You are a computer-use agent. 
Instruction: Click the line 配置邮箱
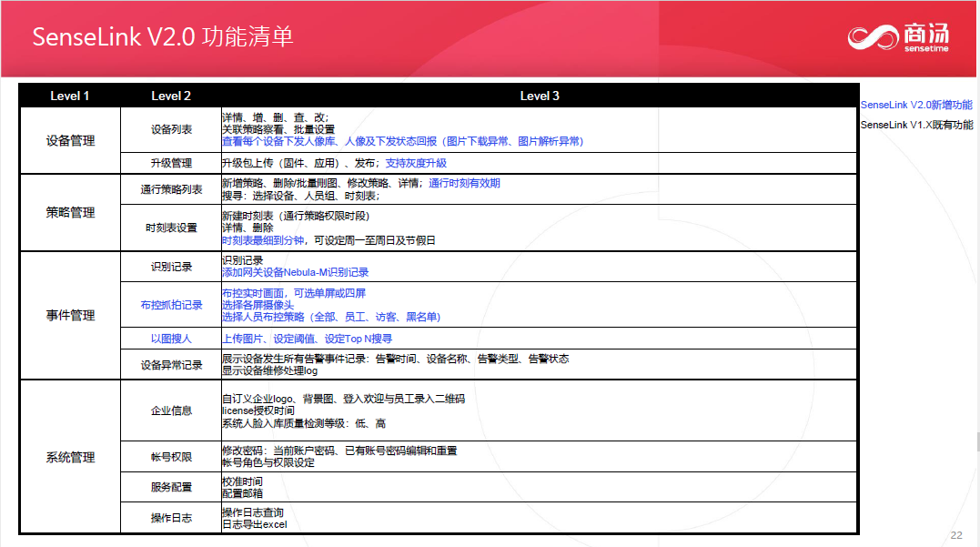point(243,493)
